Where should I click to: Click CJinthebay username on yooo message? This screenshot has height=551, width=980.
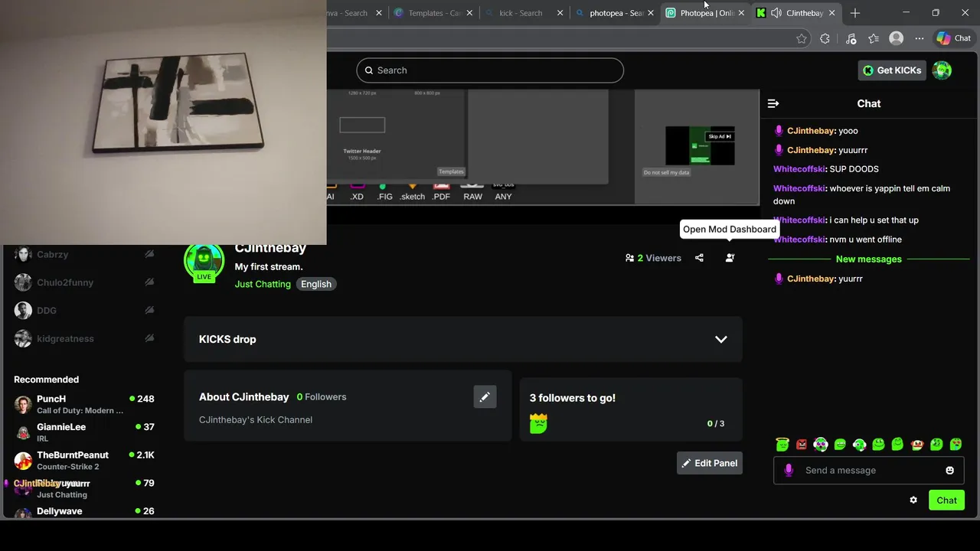[x=810, y=131]
